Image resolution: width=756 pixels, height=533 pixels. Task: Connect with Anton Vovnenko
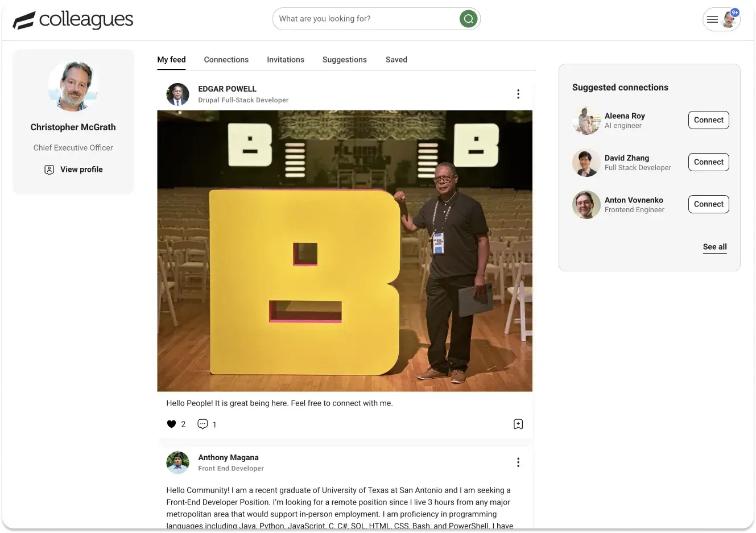[x=708, y=204]
